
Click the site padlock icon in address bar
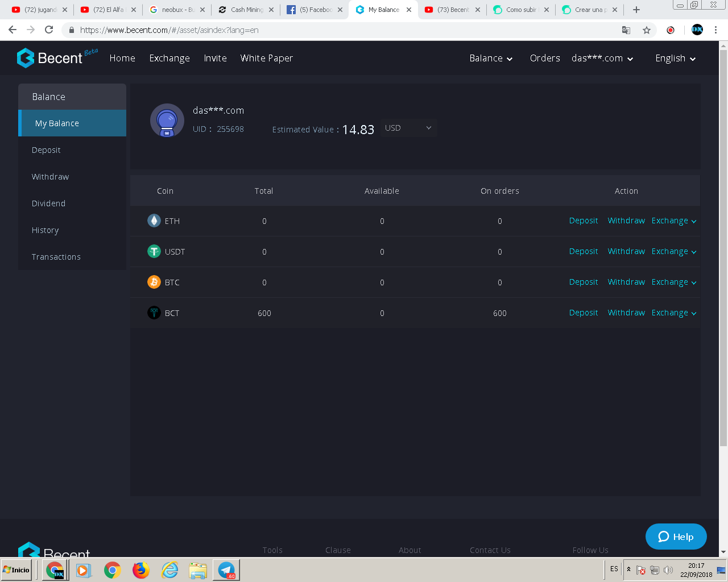pos(71,30)
